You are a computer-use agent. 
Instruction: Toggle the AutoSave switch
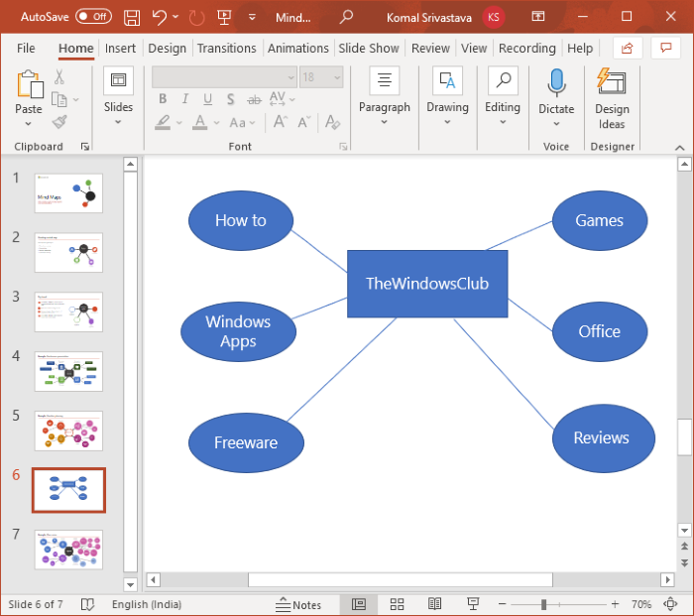93,17
